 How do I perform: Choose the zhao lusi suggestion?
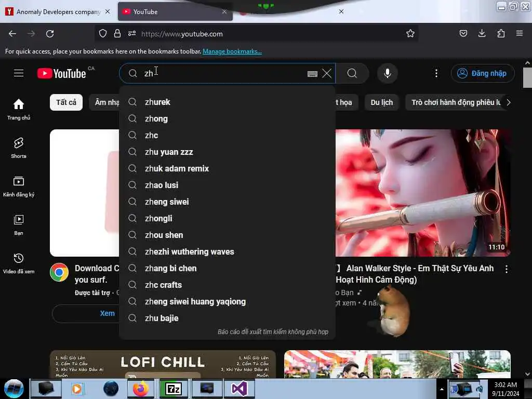click(228, 185)
